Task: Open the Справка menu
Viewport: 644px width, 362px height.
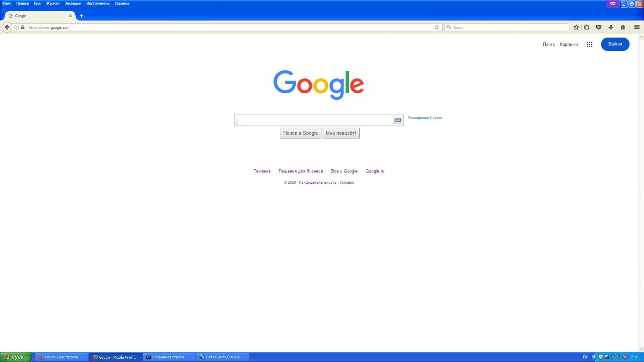Action: pos(122,3)
